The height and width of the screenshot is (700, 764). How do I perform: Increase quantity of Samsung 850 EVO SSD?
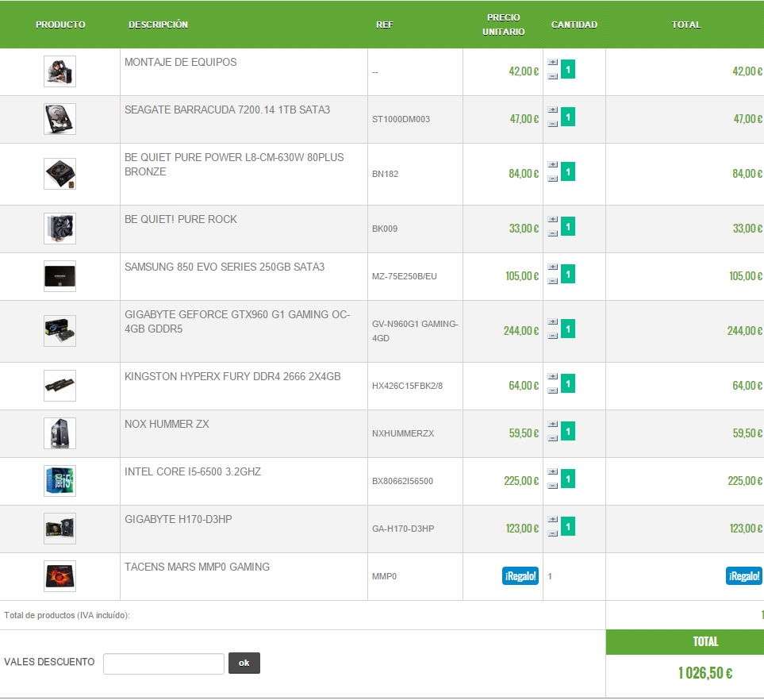[x=552, y=267]
